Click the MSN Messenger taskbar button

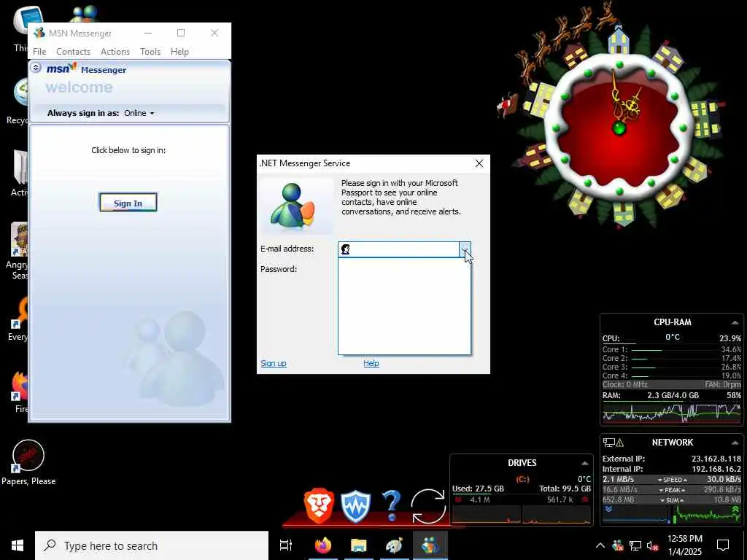pos(430,545)
